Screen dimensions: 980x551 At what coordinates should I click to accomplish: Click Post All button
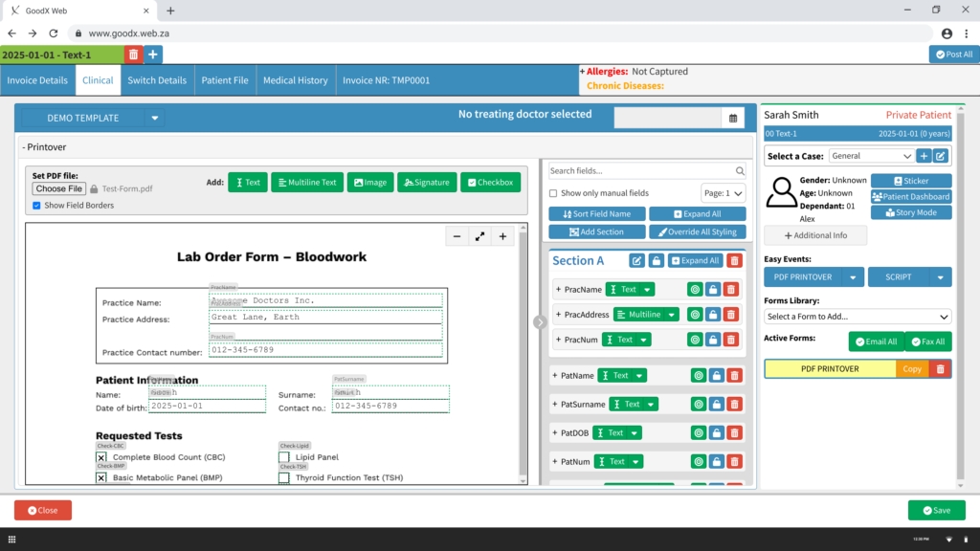[x=954, y=55]
